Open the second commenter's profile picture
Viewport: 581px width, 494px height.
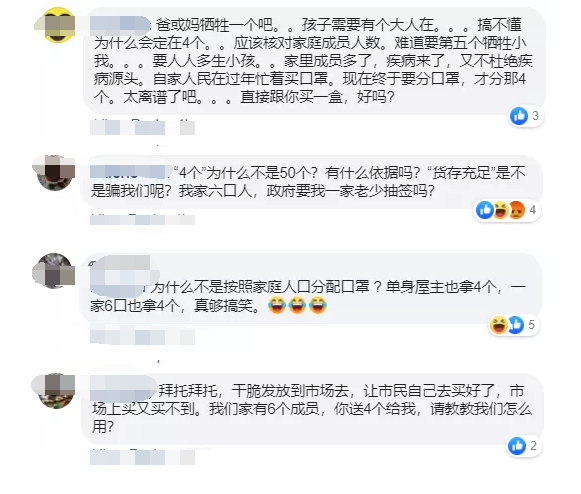(54, 173)
